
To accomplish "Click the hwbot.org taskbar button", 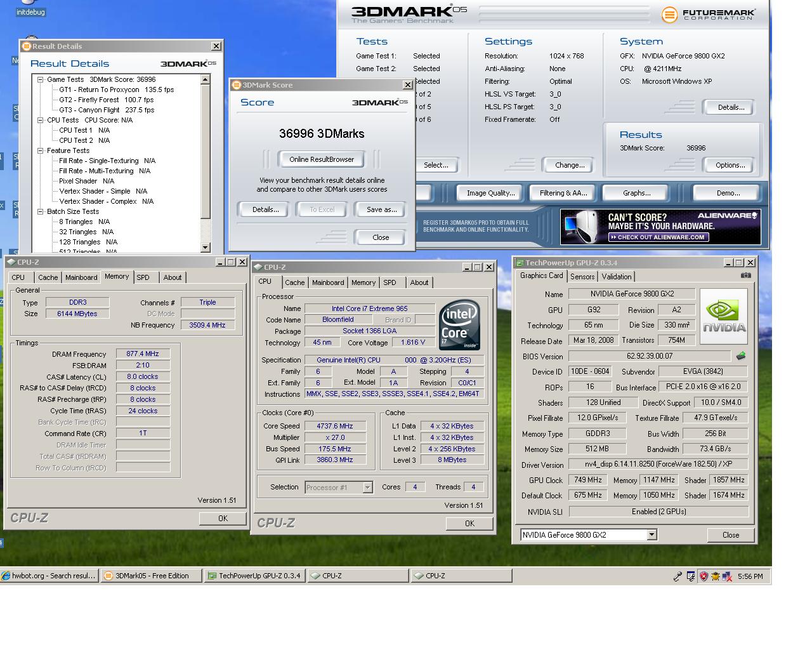I will (49, 576).
